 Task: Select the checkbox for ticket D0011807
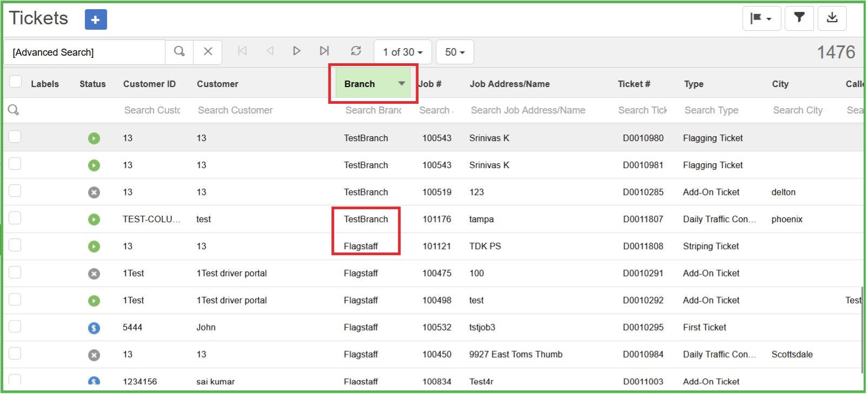pyautogui.click(x=15, y=218)
